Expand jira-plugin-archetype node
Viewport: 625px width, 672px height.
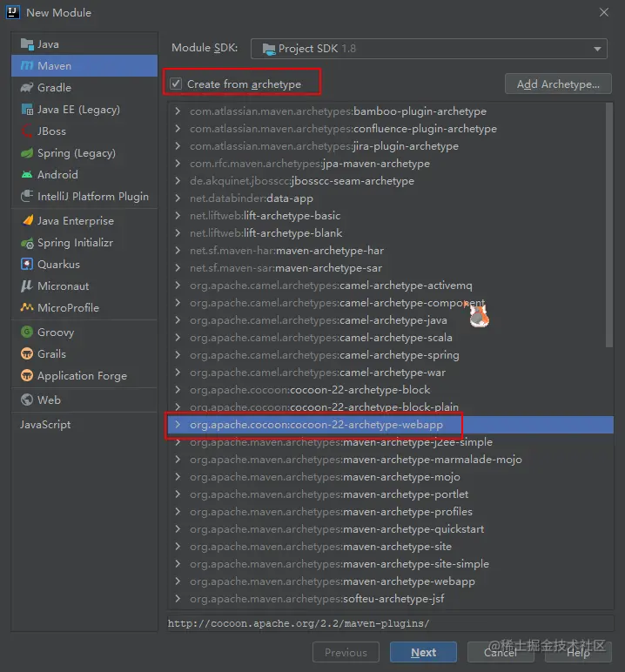(x=178, y=145)
